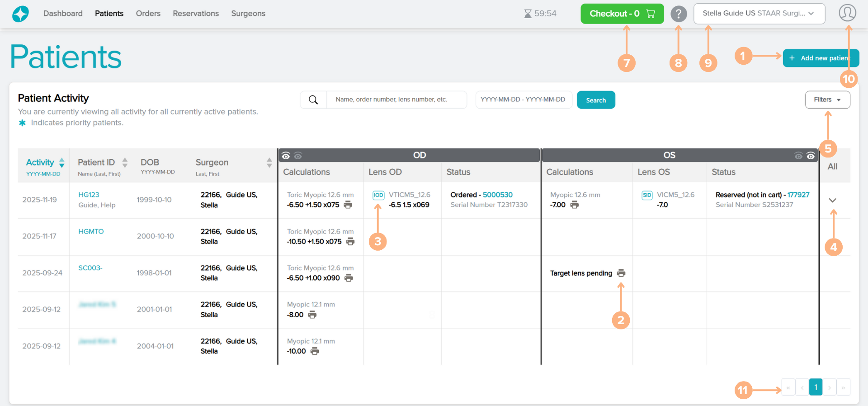Expand the HG123 patient row chevron
This screenshot has width=868, height=406.
pyautogui.click(x=832, y=200)
